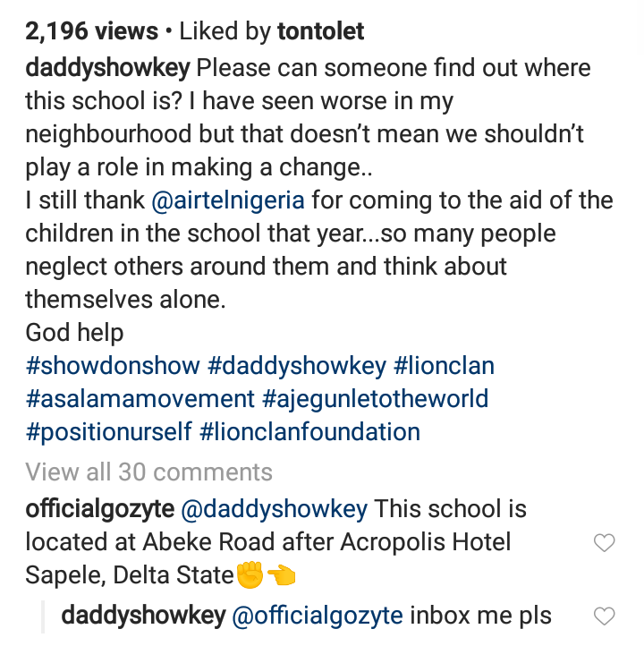Screen dimensions: 644x646
Task: Tap the 2,196 views count
Action: pos(89,32)
